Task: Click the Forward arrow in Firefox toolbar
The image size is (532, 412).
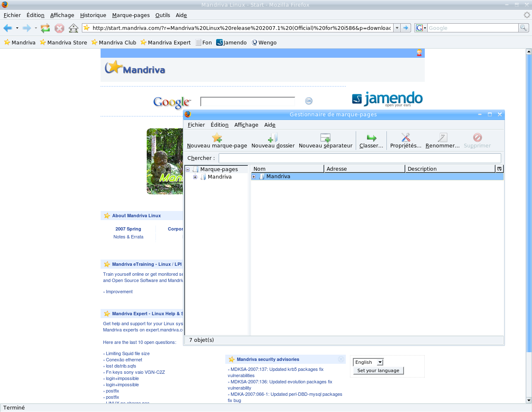Action: [27, 28]
